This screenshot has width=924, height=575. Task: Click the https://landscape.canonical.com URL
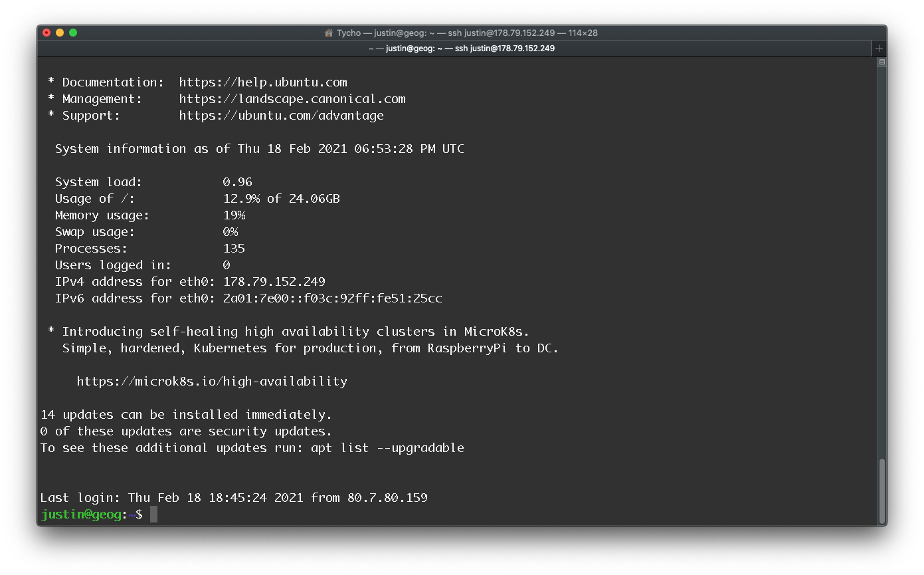pos(292,99)
